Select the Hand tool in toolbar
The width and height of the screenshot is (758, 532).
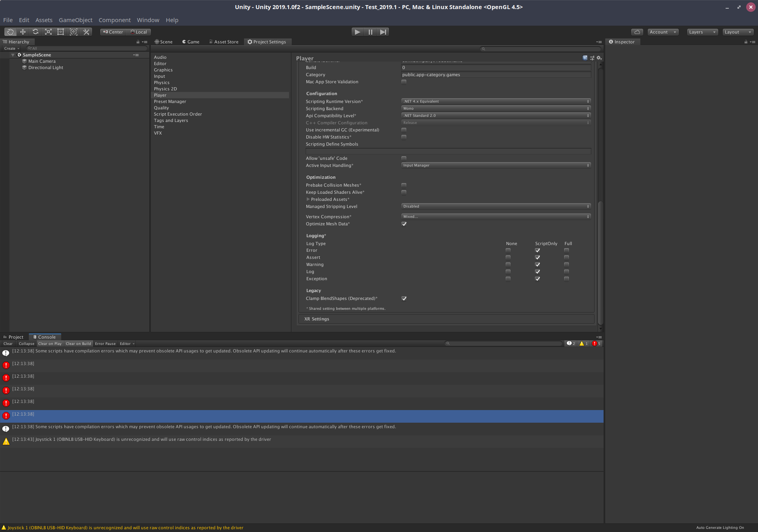[10, 32]
